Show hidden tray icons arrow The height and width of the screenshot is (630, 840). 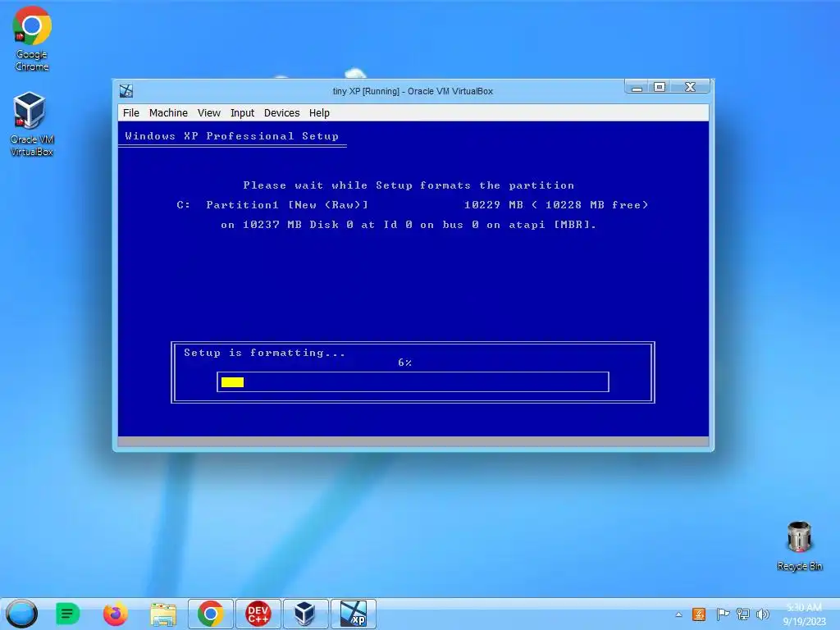coord(678,614)
